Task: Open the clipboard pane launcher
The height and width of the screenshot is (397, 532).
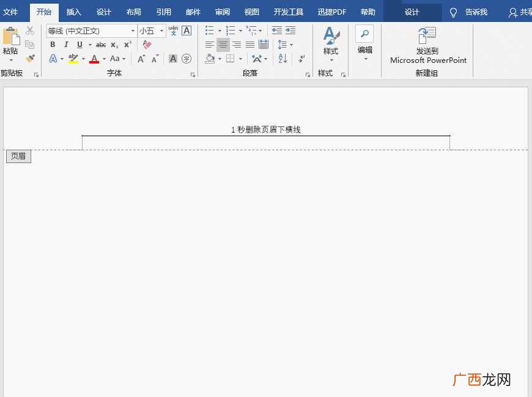Action: click(36, 75)
